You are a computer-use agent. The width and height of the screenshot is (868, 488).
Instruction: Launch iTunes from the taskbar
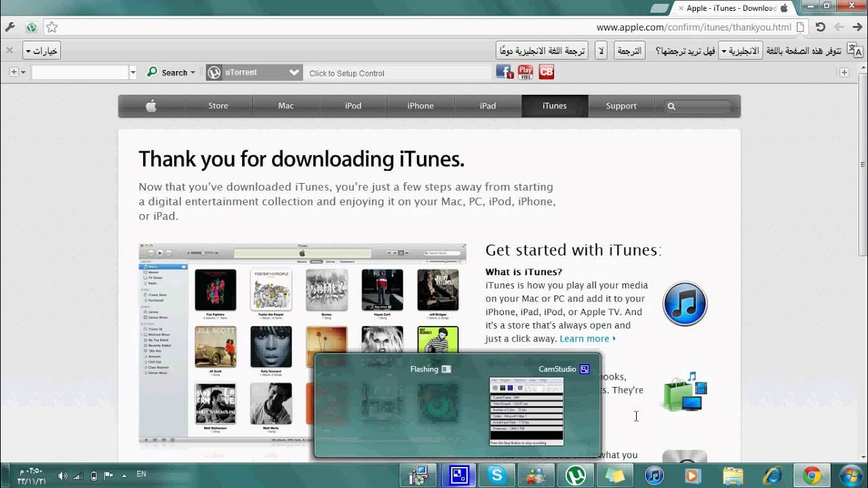[654, 476]
